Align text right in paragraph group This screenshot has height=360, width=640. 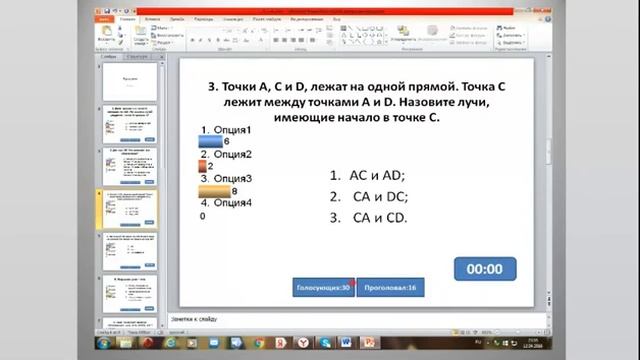[293, 40]
